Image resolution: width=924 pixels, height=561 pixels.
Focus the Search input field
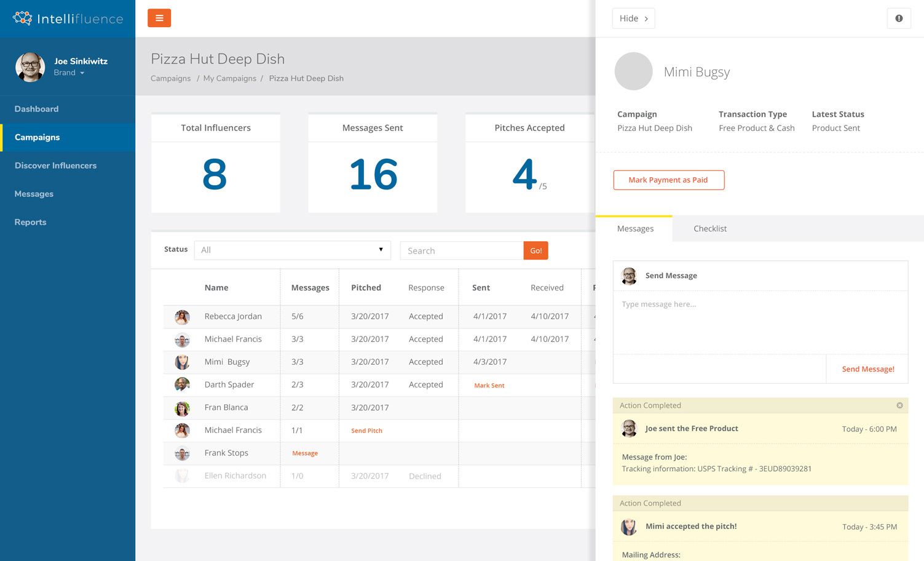coord(462,250)
